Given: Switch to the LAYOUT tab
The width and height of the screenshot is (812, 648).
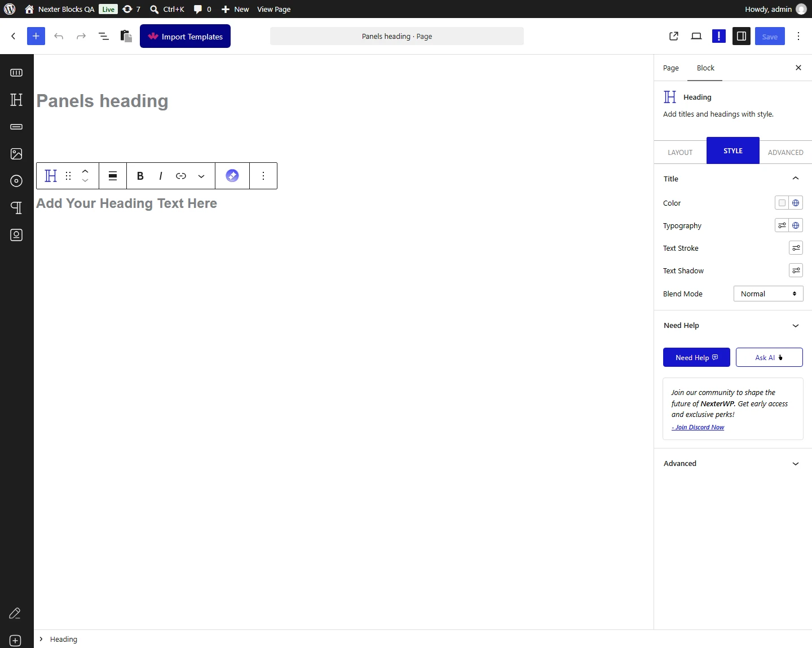Looking at the screenshot, I should click(x=680, y=152).
